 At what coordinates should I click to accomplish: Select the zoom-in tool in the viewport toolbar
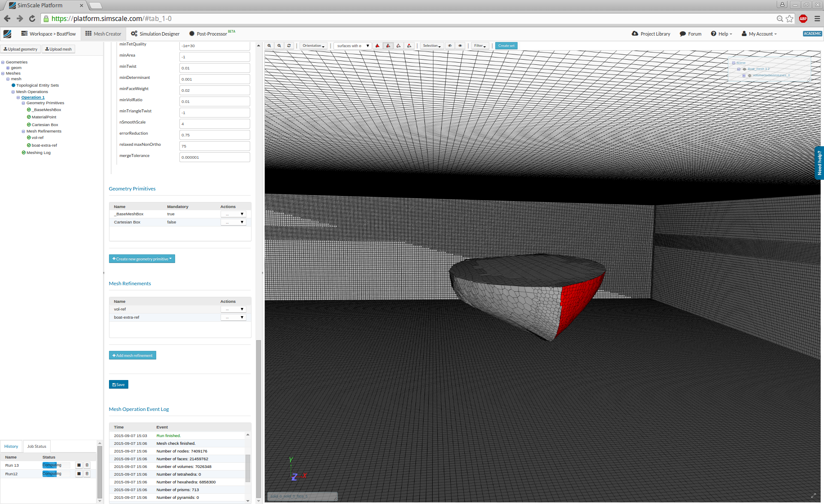(x=269, y=45)
